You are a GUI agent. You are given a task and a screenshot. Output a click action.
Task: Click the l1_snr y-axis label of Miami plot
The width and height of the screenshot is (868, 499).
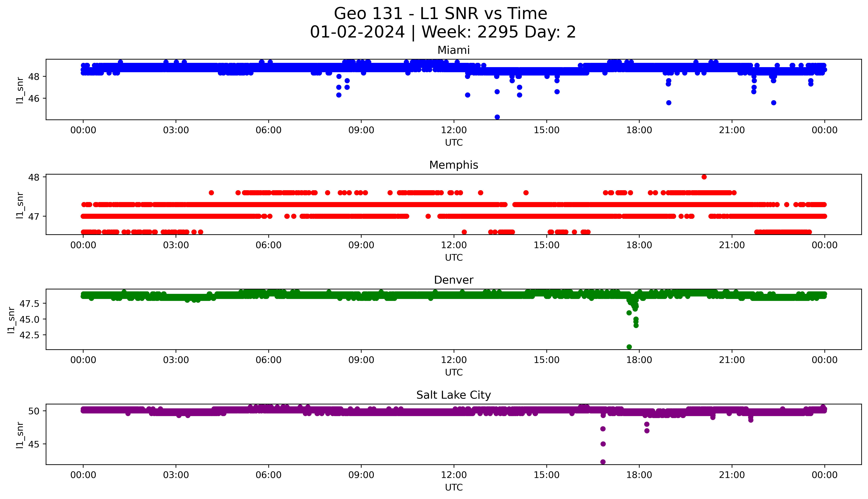tap(20, 90)
